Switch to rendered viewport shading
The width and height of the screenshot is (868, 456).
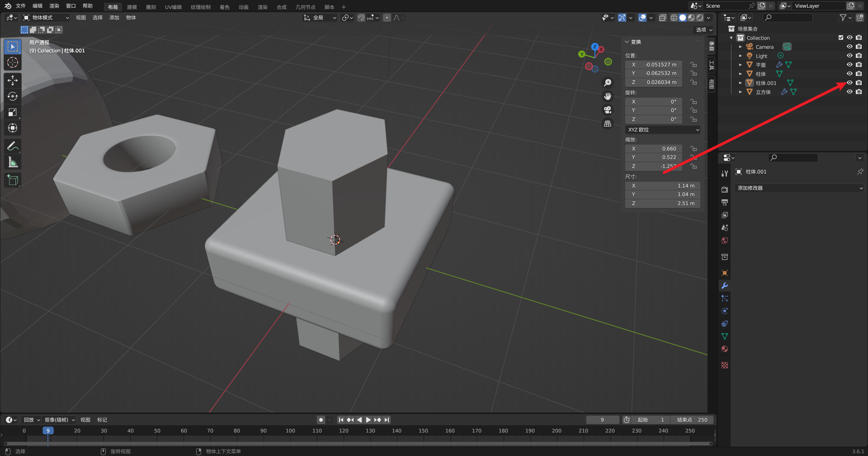pyautogui.click(x=700, y=18)
